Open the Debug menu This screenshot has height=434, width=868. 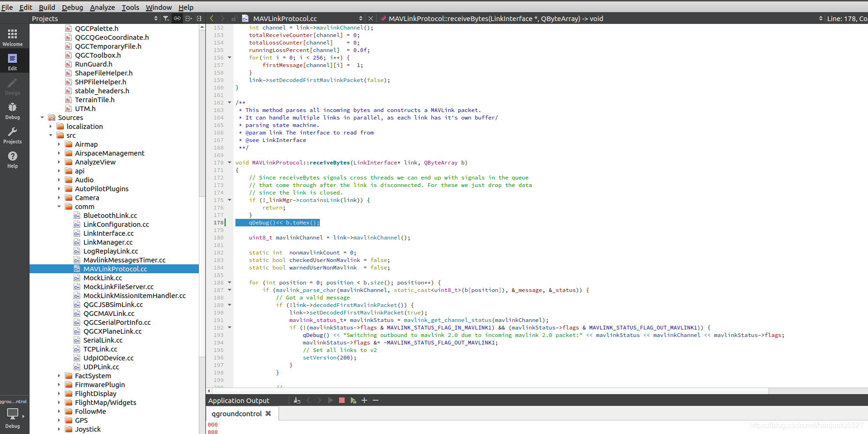(72, 7)
